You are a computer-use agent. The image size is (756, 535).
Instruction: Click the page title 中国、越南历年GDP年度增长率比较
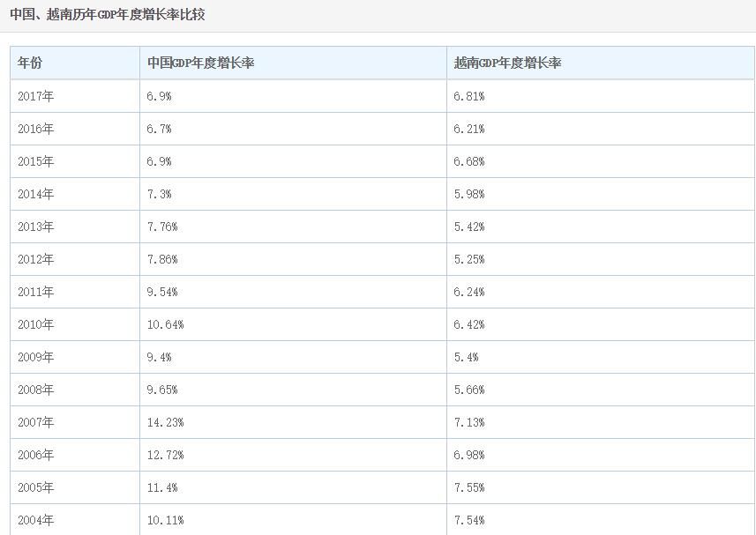(107, 15)
